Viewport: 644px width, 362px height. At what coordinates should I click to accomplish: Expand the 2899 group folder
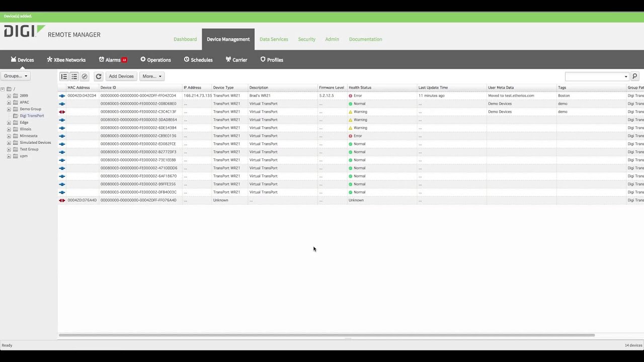point(9,96)
